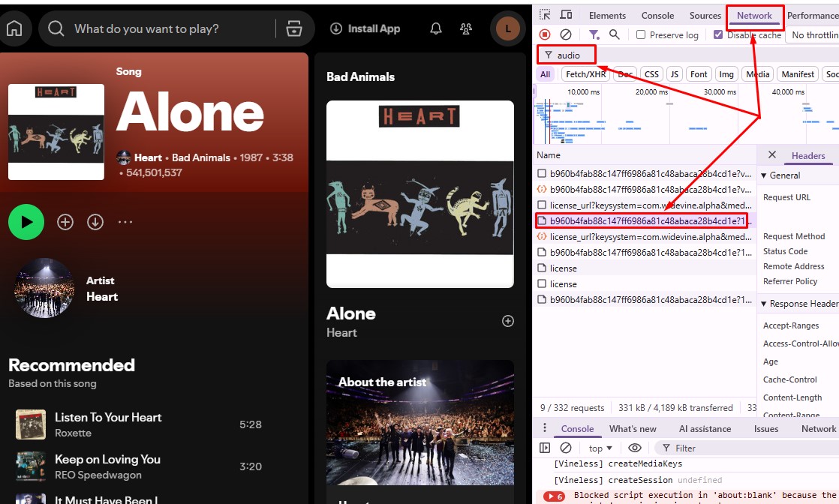Expand the blocked script error group

(x=554, y=496)
